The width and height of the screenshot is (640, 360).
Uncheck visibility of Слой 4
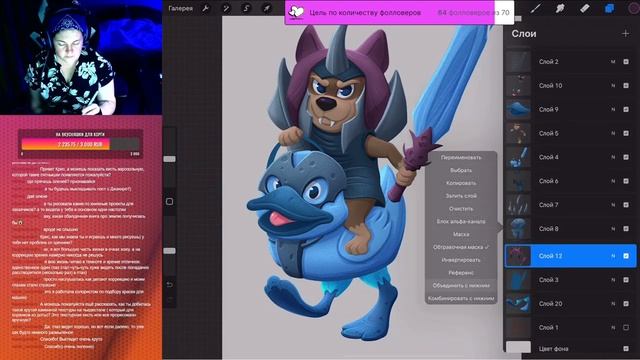coord(626,157)
